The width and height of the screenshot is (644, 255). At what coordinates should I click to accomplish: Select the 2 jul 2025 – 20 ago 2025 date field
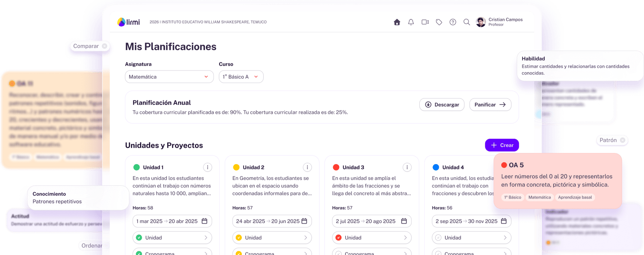(x=372, y=221)
